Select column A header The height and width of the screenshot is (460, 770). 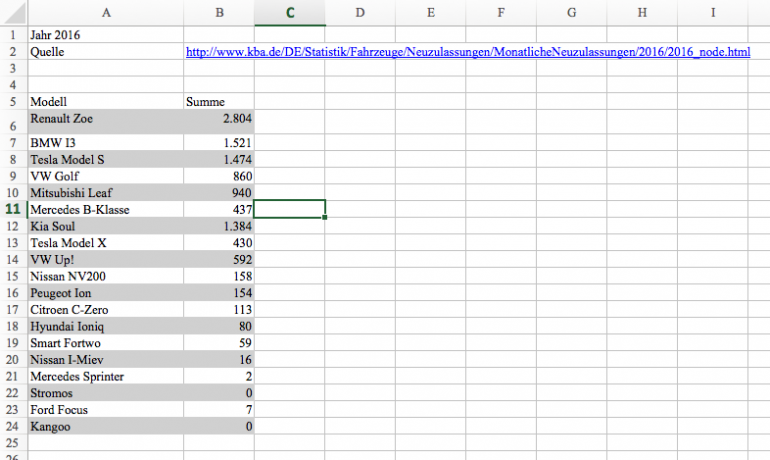click(106, 13)
